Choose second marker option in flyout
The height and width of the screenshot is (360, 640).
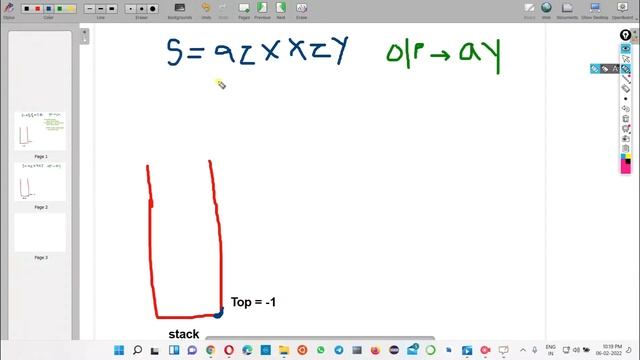pyautogui.click(x=604, y=69)
